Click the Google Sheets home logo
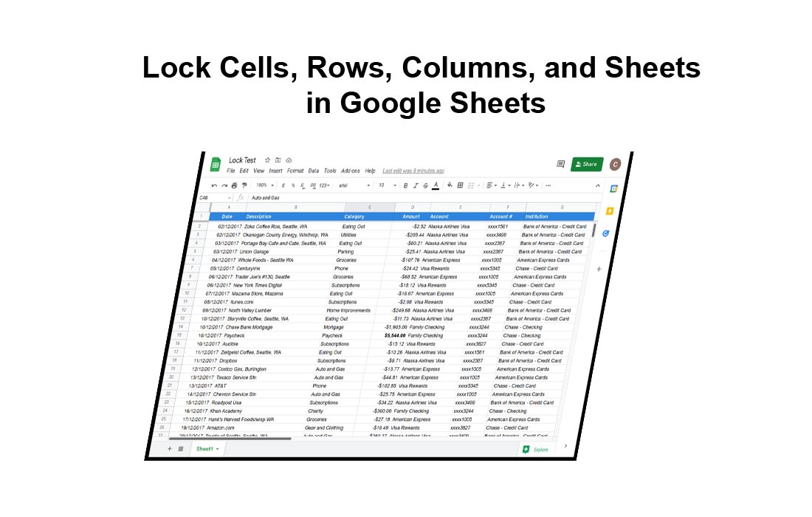 click(x=216, y=164)
